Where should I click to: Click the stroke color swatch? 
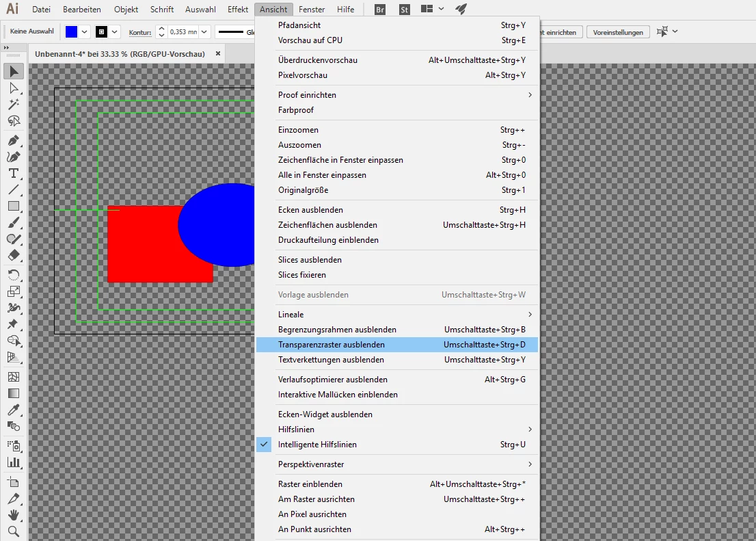coord(101,32)
